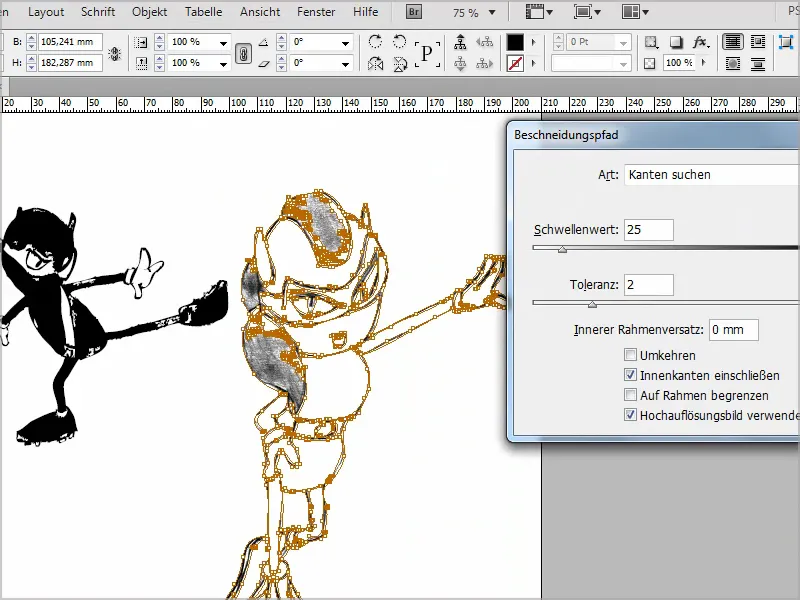The image size is (800, 600).
Task: Click the Schwellenwert value field
Action: (649, 230)
